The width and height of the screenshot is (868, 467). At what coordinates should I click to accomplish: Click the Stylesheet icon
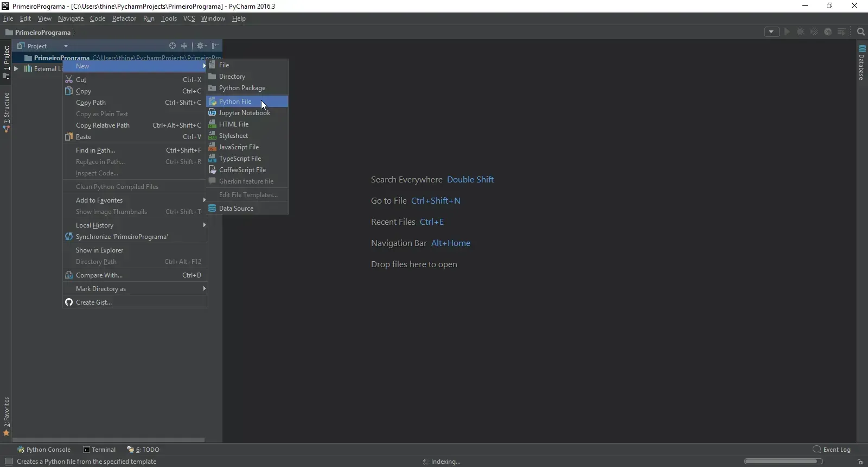click(213, 136)
